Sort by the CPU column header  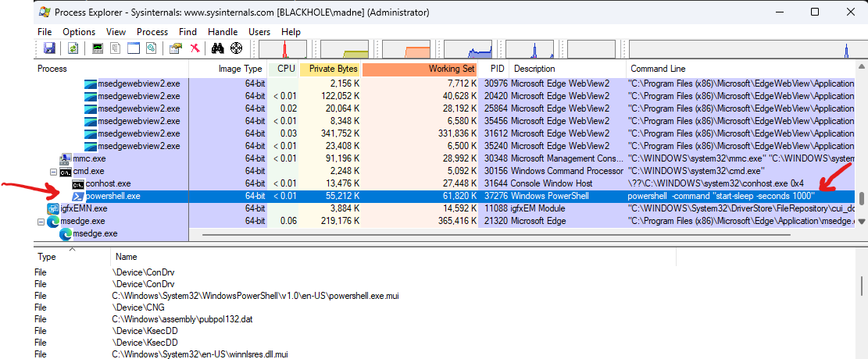click(x=283, y=69)
